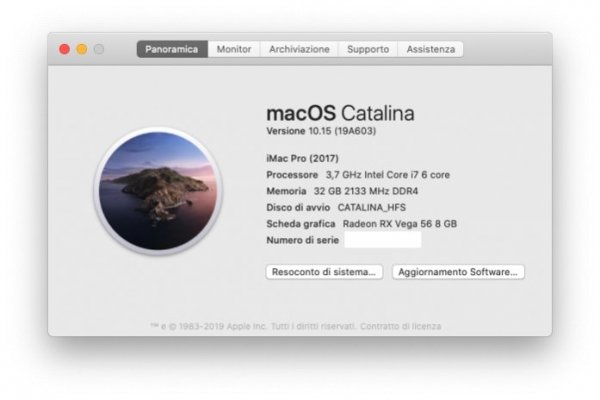Minimize the window with the yellow button
The width and height of the screenshot is (600, 400).
point(82,49)
